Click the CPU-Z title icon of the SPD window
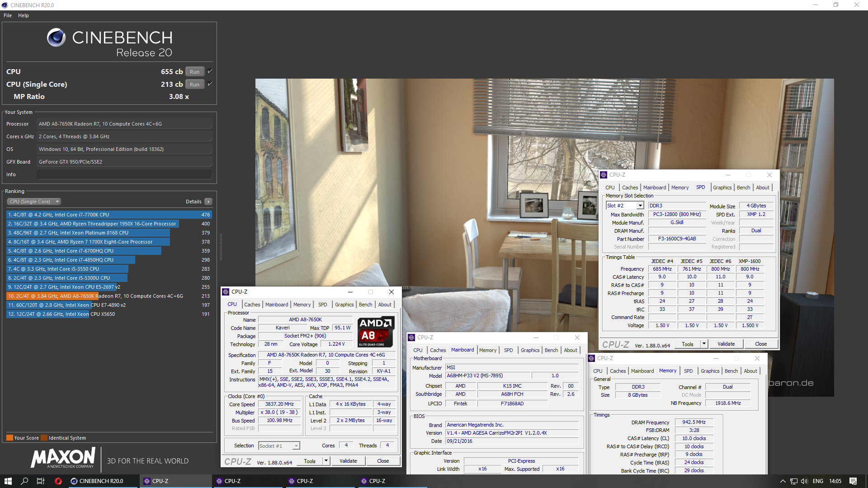Image resolution: width=868 pixels, height=488 pixels. (x=604, y=175)
